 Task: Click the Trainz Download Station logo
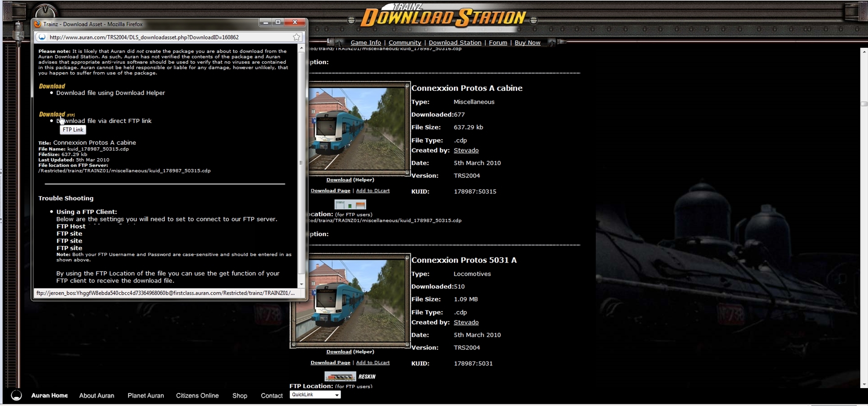pyautogui.click(x=443, y=16)
